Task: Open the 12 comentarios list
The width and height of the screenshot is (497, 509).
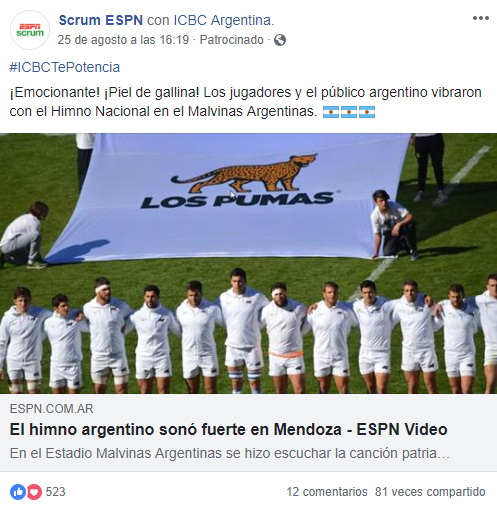Action: click(327, 492)
